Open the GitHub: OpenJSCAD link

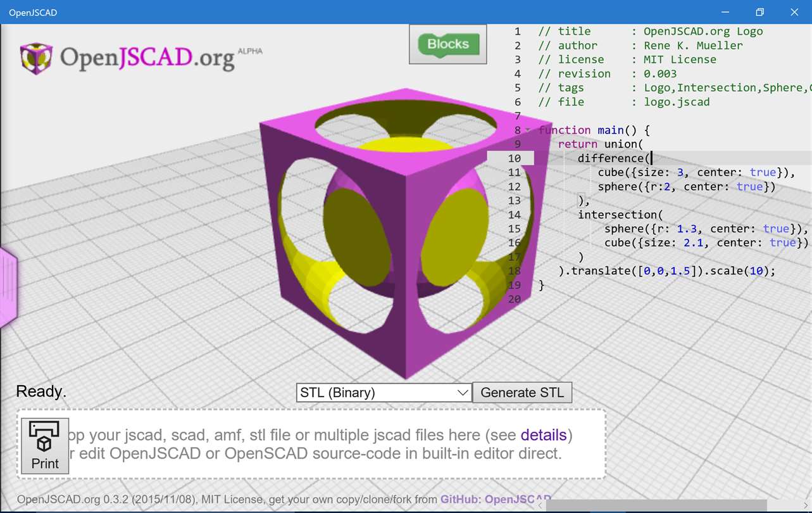click(496, 499)
